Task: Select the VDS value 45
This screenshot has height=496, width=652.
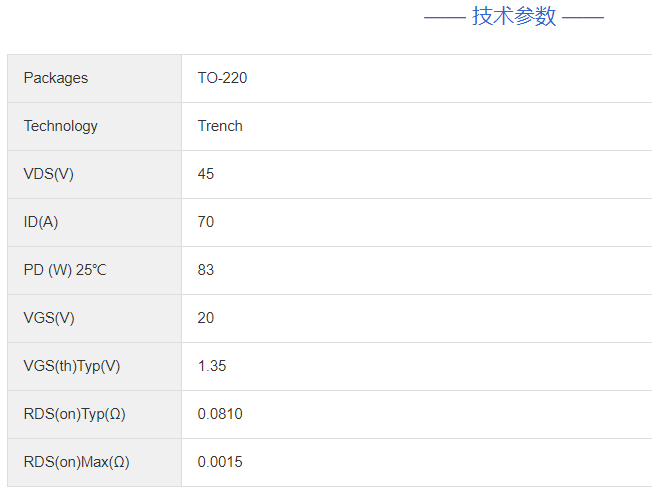Action: 206,174
